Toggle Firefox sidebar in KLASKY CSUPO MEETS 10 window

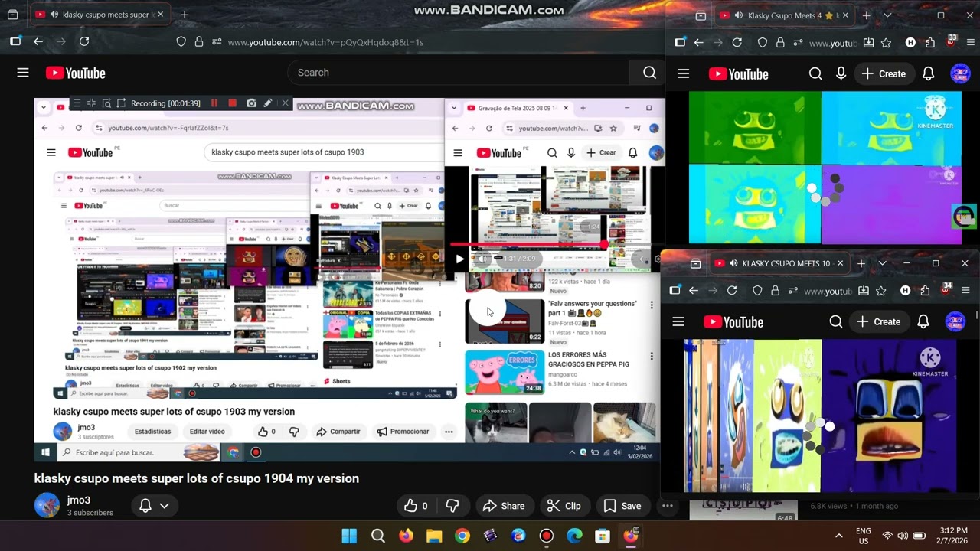click(675, 291)
